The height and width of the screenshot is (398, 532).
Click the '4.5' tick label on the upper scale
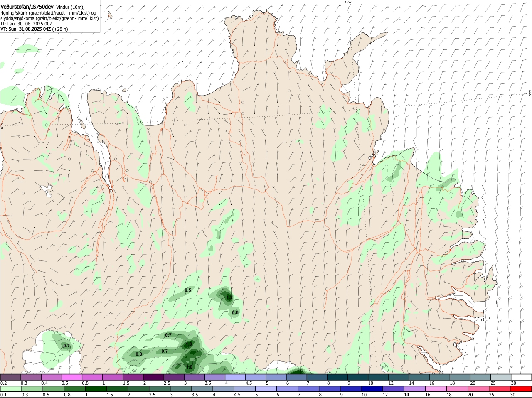pos(249,383)
